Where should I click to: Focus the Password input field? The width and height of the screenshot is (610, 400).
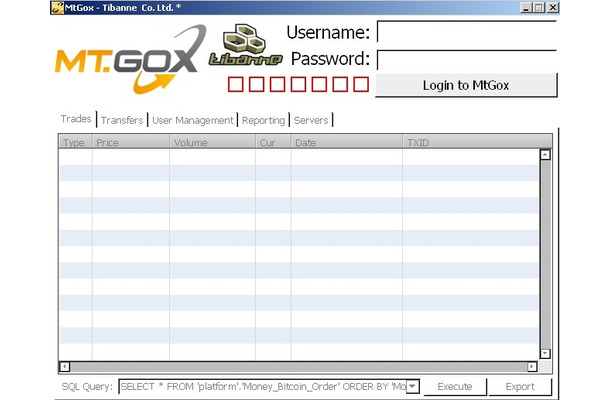pos(467,60)
